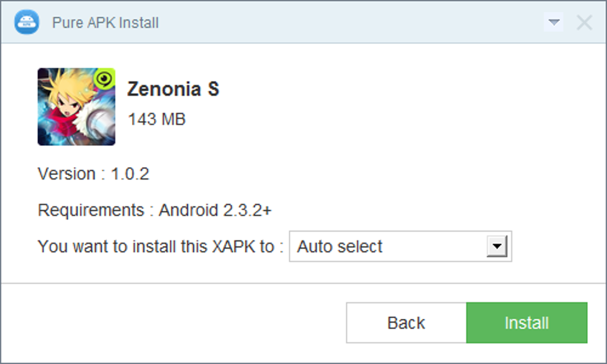607x364 pixels.
Task: Click the 143 MB size label
Action: [155, 120]
